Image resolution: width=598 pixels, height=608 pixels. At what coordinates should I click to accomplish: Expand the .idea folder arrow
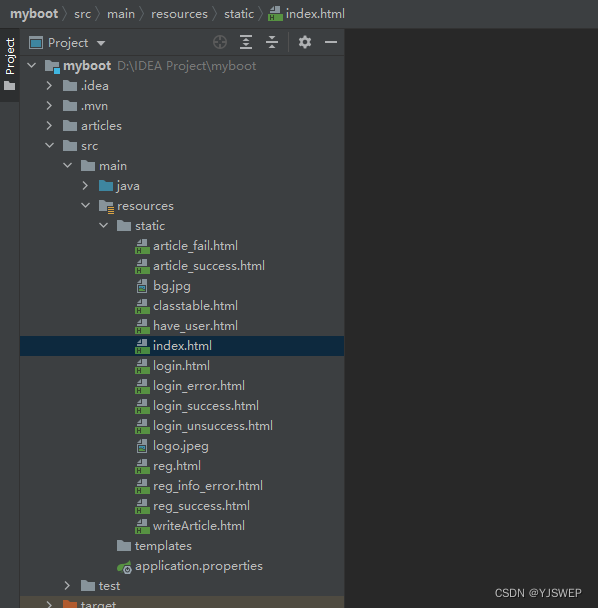point(49,86)
